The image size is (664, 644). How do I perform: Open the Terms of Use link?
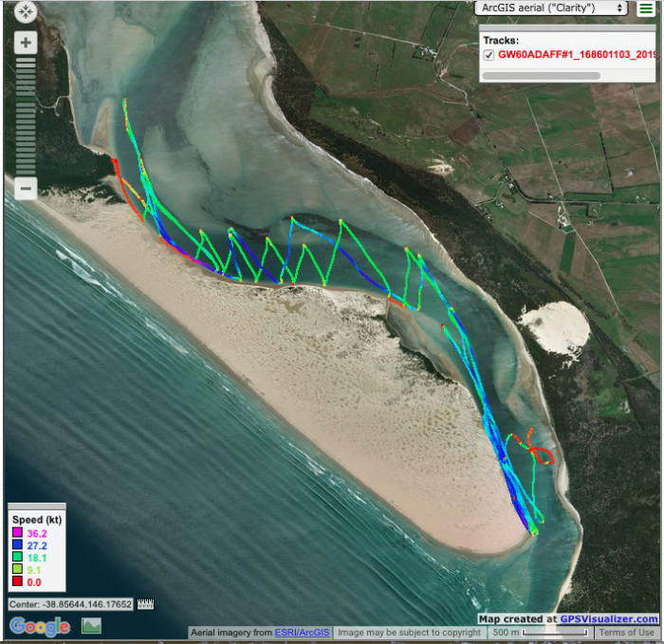(x=626, y=633)
